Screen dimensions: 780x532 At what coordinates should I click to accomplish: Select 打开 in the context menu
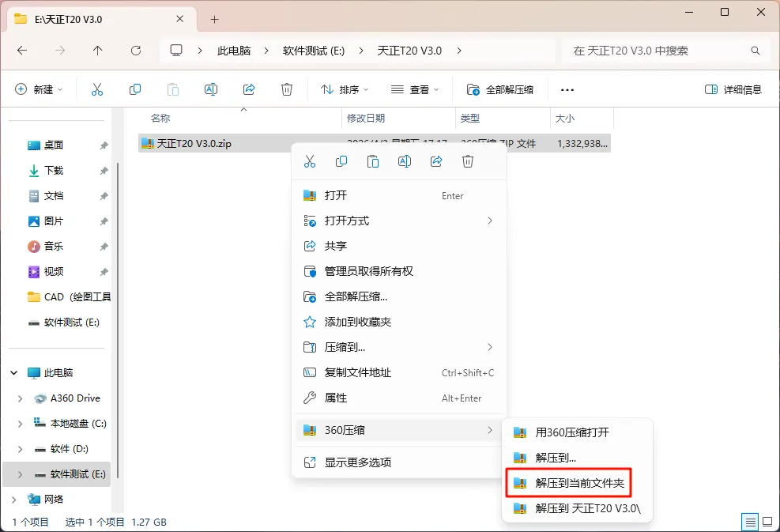click(x=399, y=195)
